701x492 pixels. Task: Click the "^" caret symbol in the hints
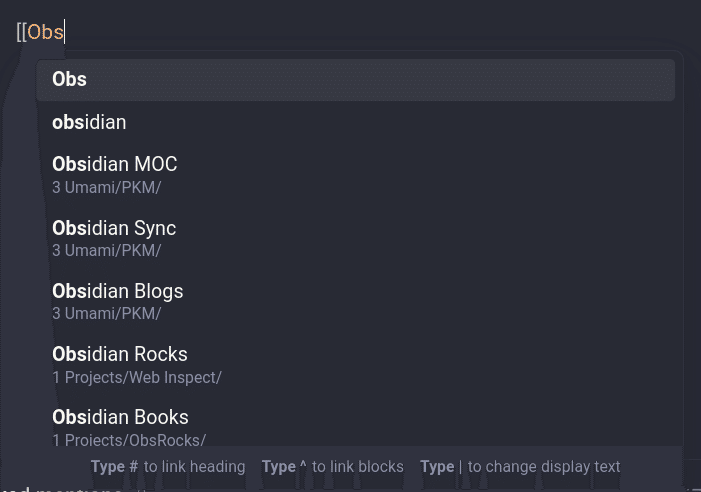pos(303,465)
